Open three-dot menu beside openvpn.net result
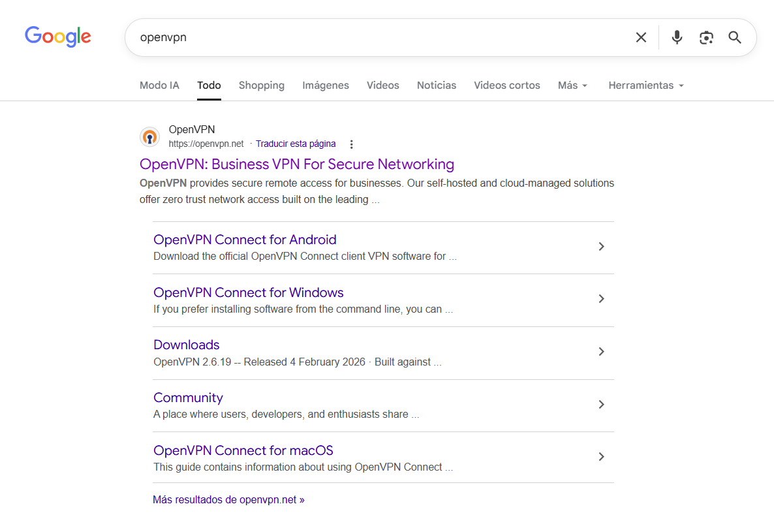The image size is (774, 532). pos(352,144)
